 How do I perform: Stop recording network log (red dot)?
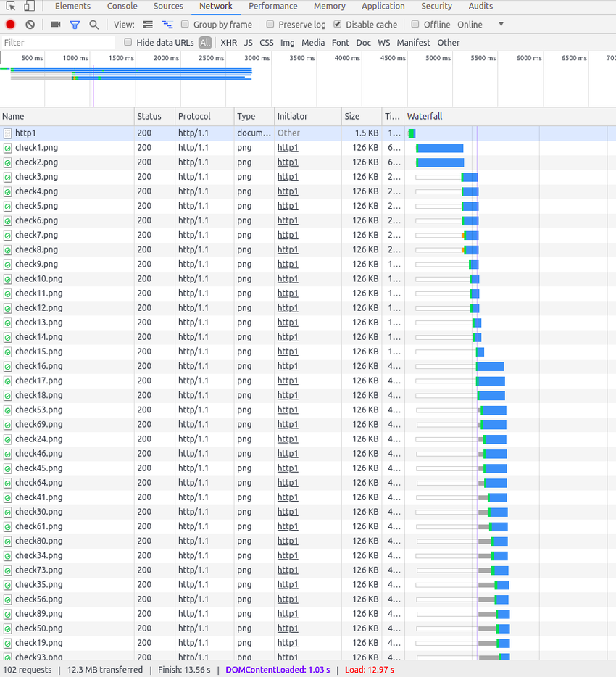(x=10, y=25)
